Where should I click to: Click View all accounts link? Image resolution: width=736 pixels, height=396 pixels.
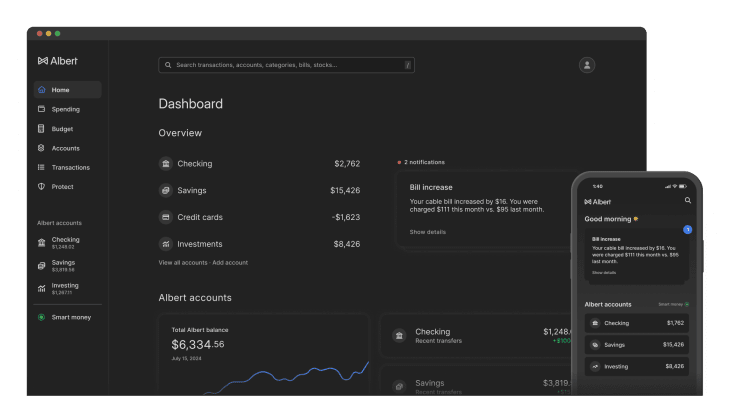coord(183,263)
